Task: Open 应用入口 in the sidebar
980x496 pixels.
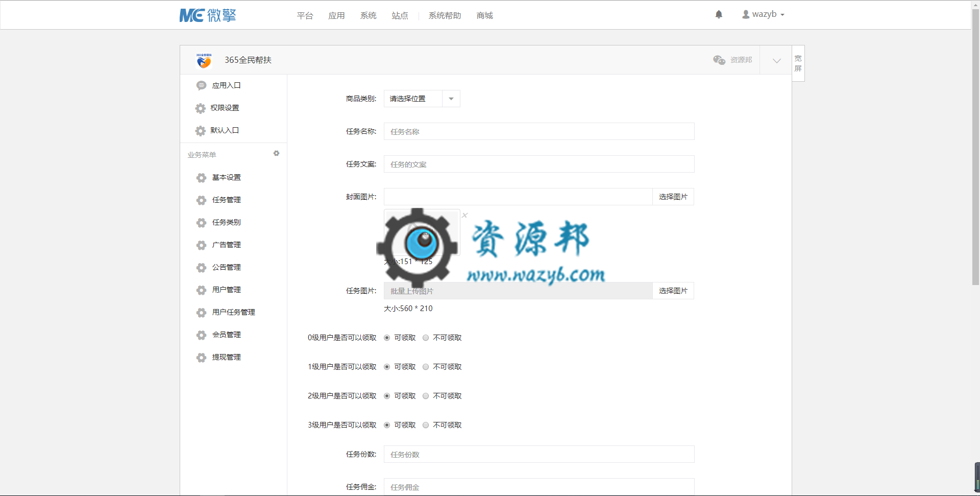Action: click(226, 86)
